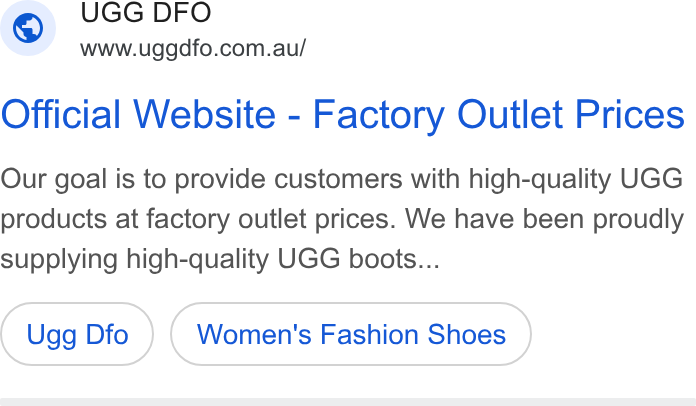Click the blue globe favicon icon
The image size is (696, 406).
point(28,28)
